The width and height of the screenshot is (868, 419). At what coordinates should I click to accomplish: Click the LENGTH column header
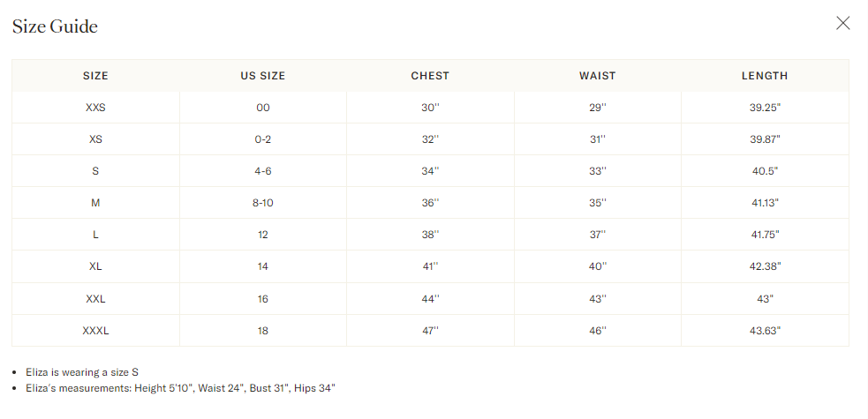[x=765, y=76]
